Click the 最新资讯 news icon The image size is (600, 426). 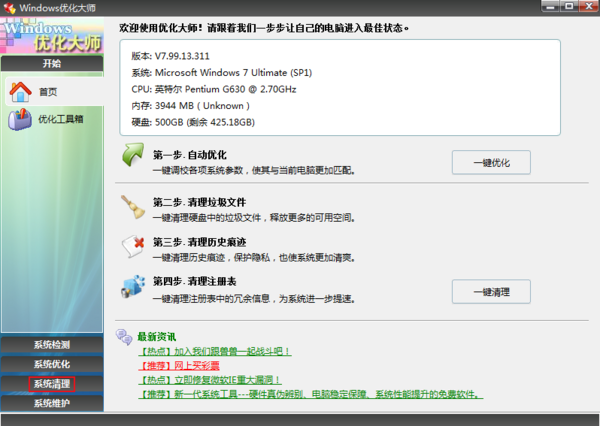click(x=123, y=336)
